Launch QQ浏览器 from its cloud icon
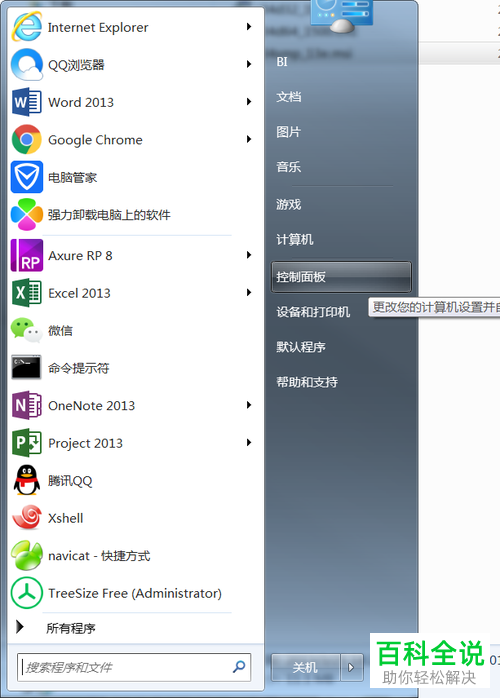The image size is (500, 698). pyautogui.click(x=27, y=65)
